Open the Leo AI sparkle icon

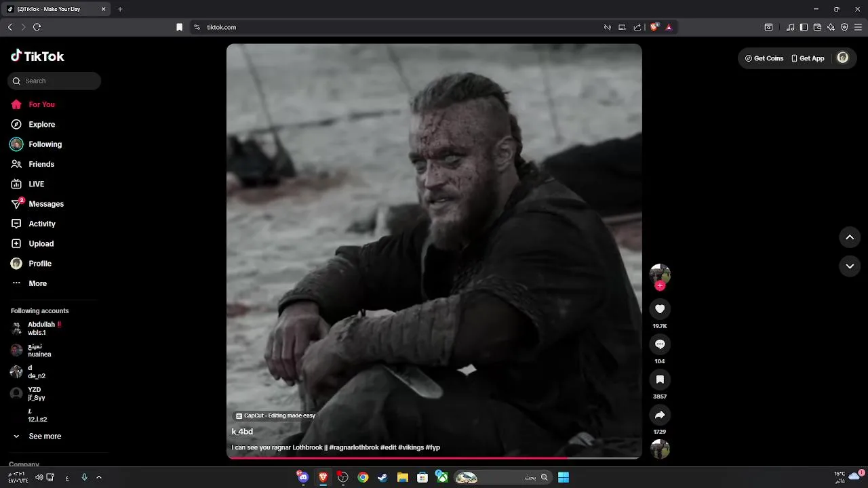coord(831,27)
